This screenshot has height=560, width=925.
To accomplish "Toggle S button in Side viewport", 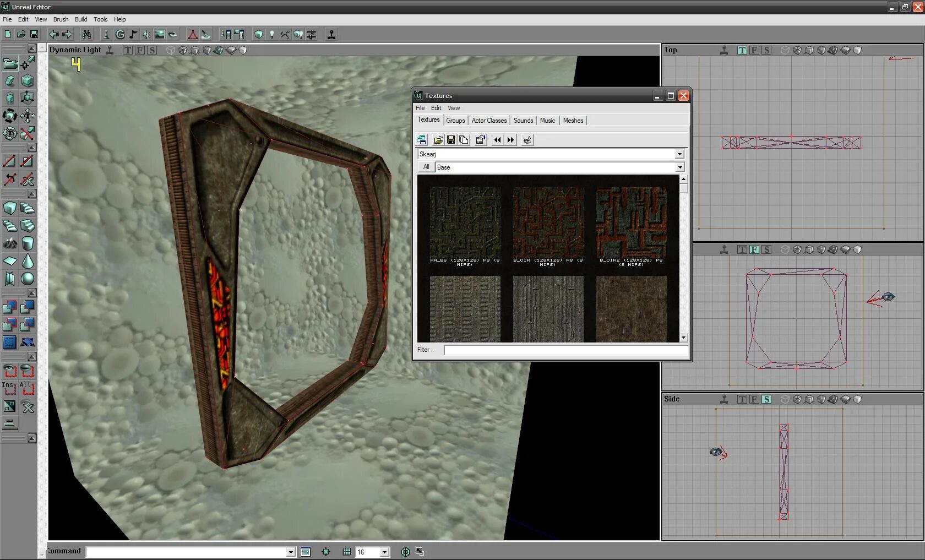I will [766, 399].
